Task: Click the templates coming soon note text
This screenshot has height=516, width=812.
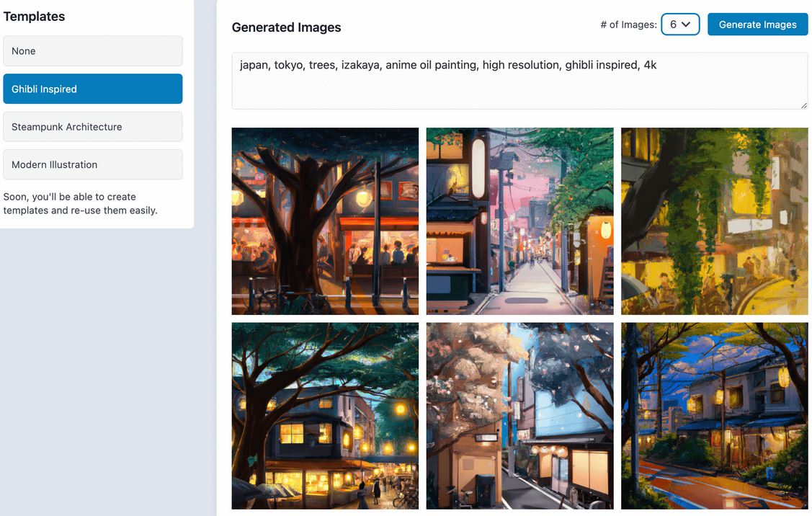Action: 80,204
